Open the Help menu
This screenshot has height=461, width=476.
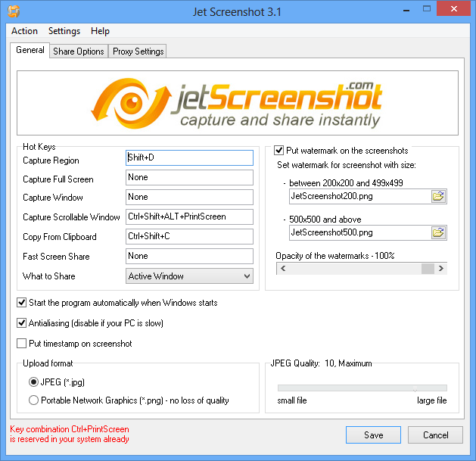point(100,31)
